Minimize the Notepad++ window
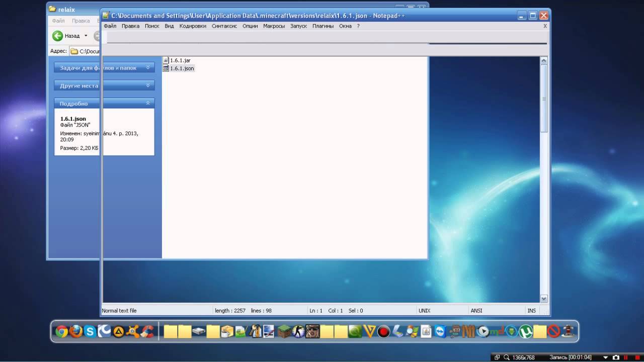 (x=522, y=16)
